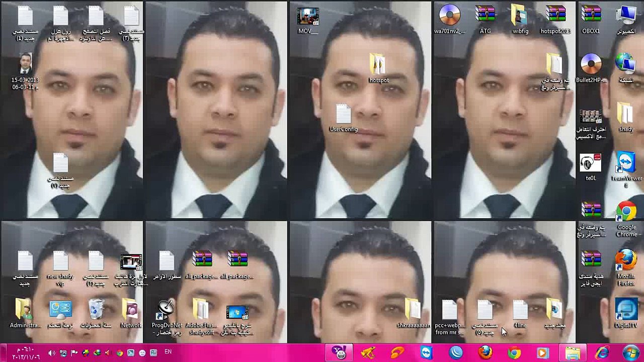
Task: Launch the Google Chrome desktop shortcut
Action: [x=626, y=220]
